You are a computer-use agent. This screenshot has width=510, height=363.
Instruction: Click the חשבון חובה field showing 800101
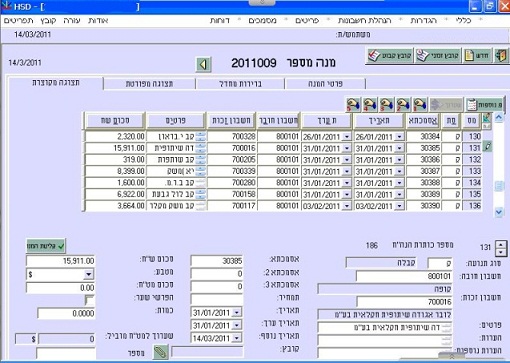point(404,276)
